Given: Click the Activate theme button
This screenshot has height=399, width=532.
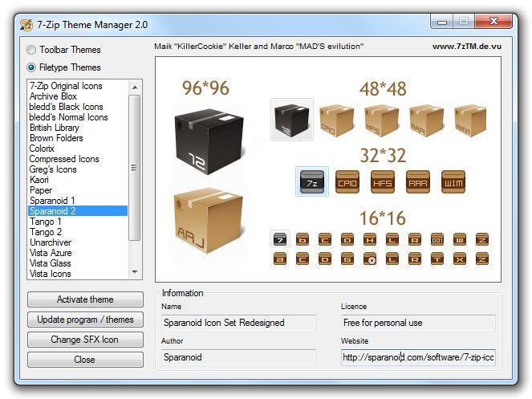Looking at the screenshot, I should (x=85, y=299).
